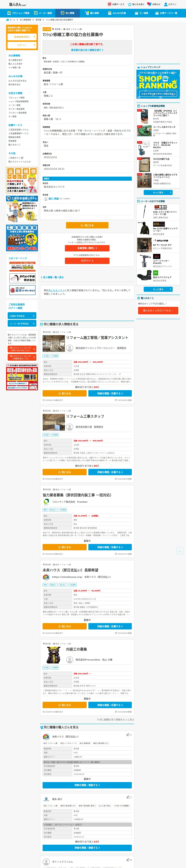Open おたふく手袋株式会社 sponsor logo

22,278
